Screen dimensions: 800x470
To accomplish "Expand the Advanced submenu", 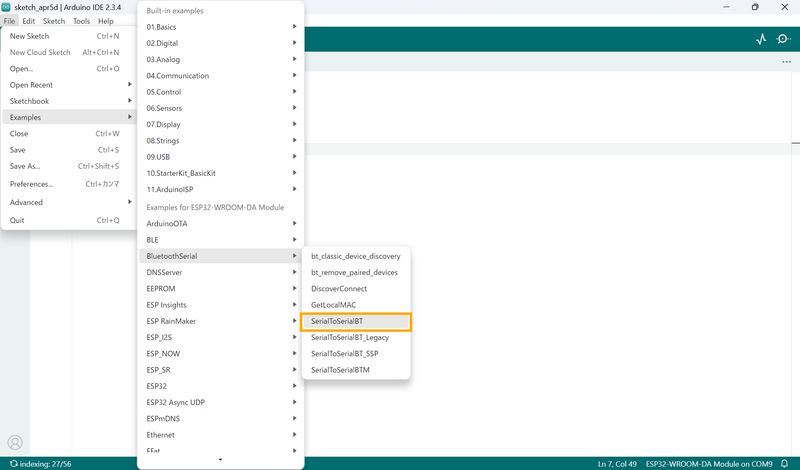I will [x=68, y=202].
